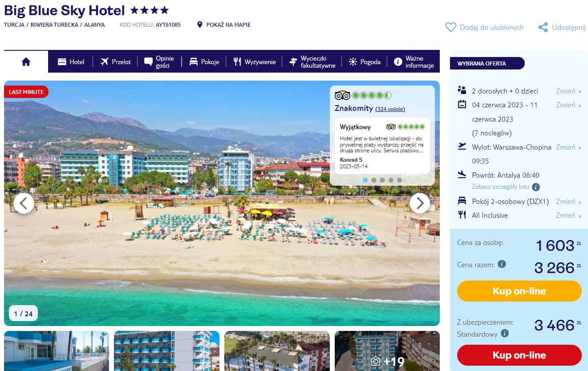This screenshot has width=588, height=371.
Task: Select the fourth review carousel dot
Action: (391, 180)
